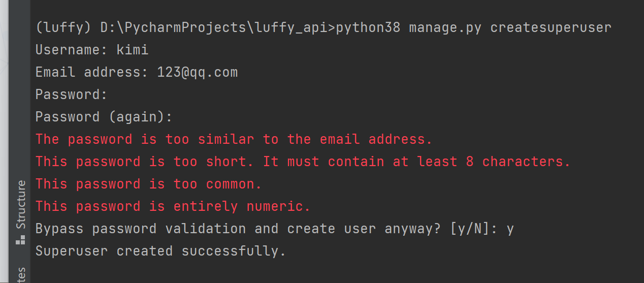Click the typed "y" answer
The width and height of the screenshot is (644, 283).
510,229
